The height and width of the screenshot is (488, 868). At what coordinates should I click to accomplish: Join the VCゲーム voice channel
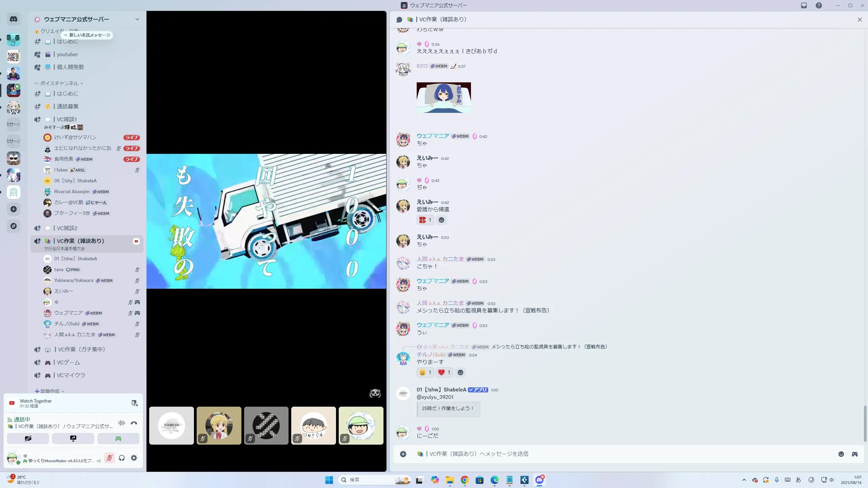pyautogui.click(x=68, y=363)
